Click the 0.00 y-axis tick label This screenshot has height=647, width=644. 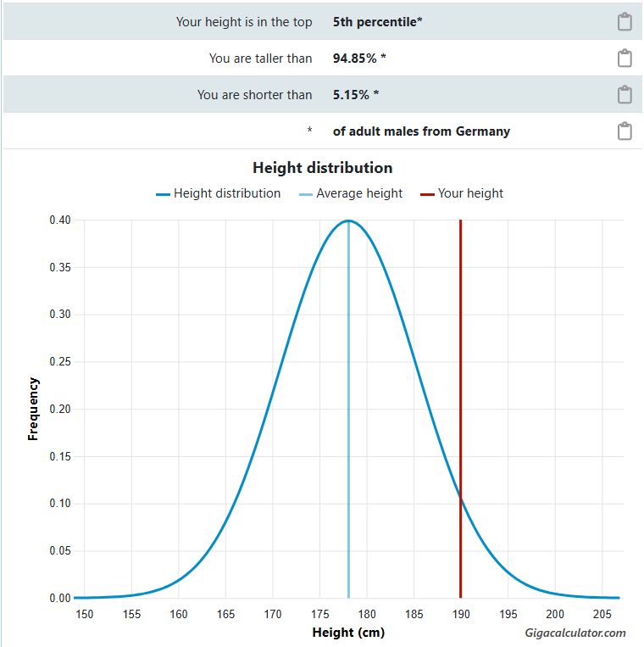pos(60,598)
